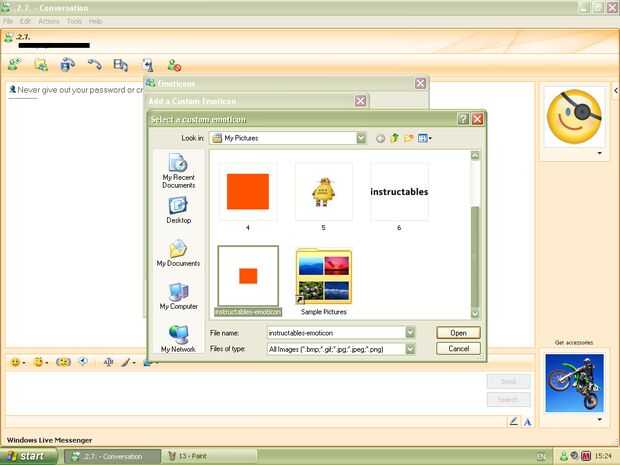Screen dimensions: 620x465
Task: Open the winks picker icon
Action: coord(38,362)
